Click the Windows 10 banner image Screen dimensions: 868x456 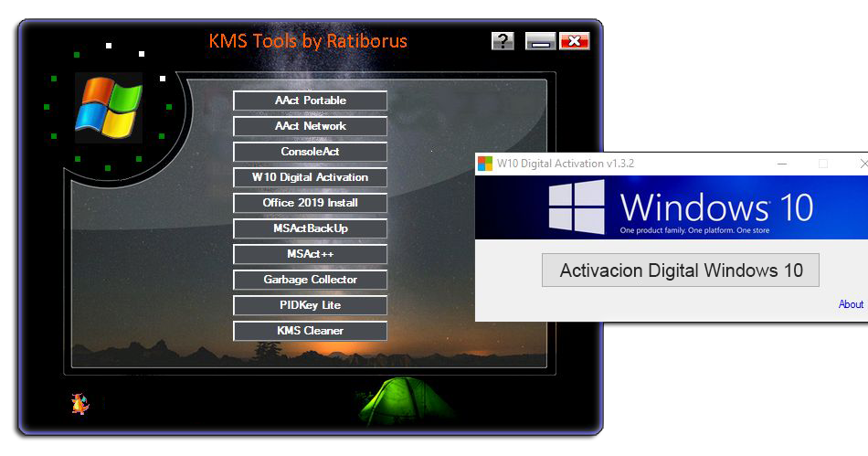(672, 207)
